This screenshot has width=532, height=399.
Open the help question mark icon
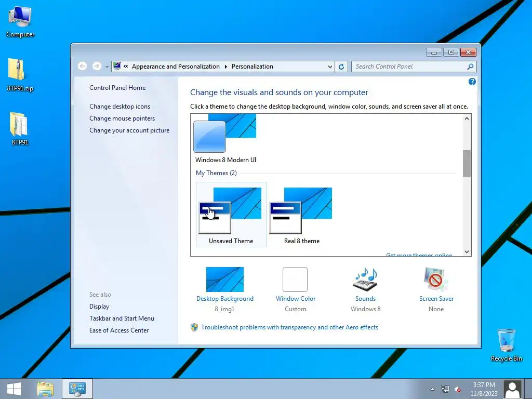tap(472, 82)
